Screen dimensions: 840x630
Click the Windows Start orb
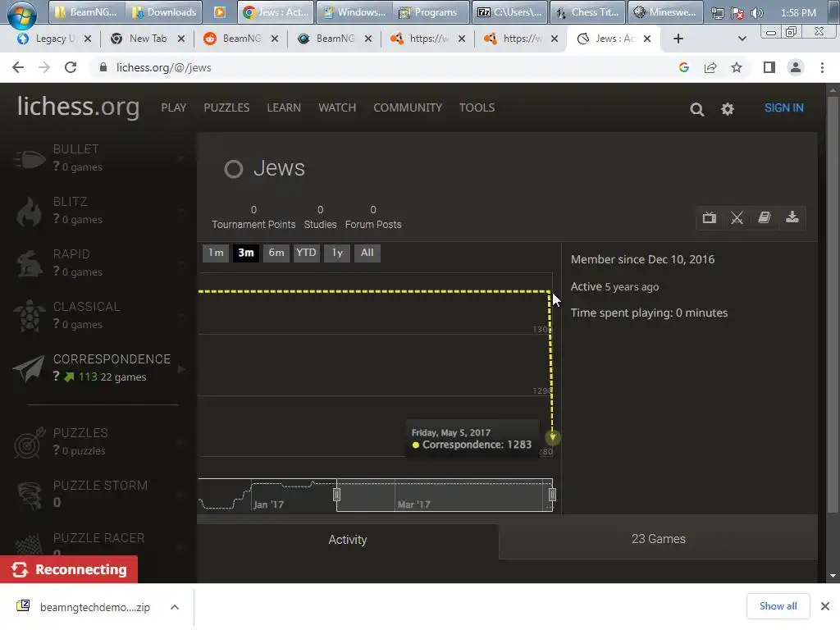pyautogui.click(x=22, y=13)
